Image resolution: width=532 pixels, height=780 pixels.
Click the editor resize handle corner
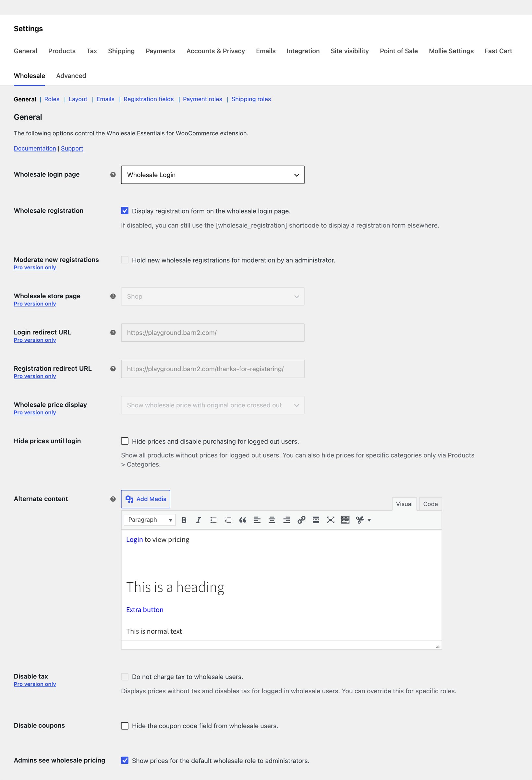tap(438, 646)
